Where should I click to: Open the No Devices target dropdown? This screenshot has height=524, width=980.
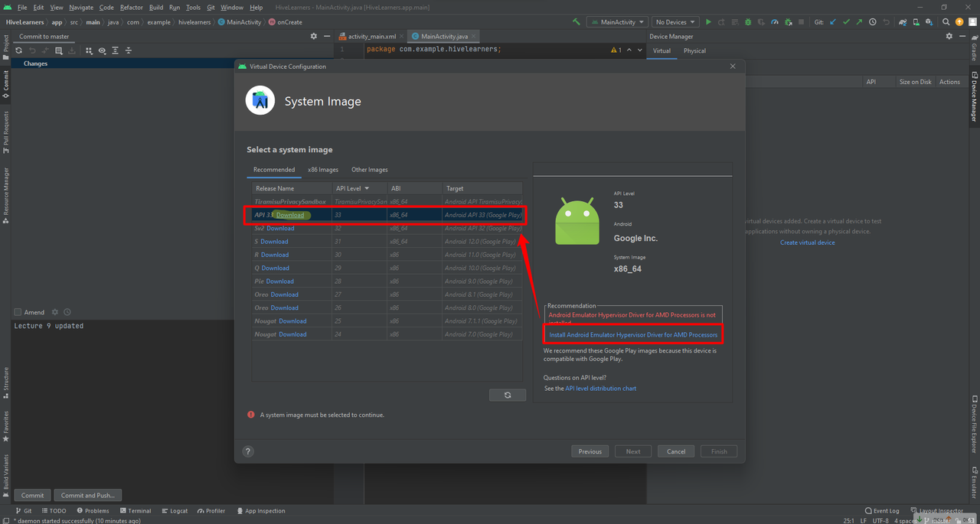675,22
